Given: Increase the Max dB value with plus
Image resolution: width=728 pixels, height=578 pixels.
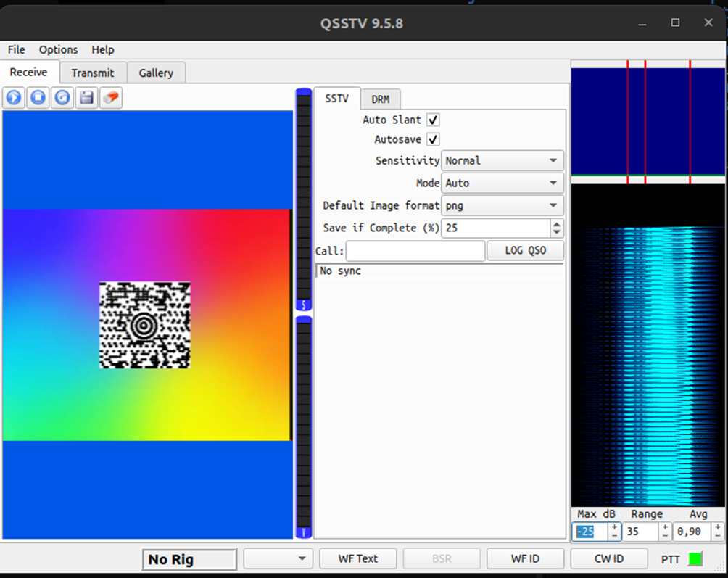Looking at the screenshot, I should coord(614,527).
